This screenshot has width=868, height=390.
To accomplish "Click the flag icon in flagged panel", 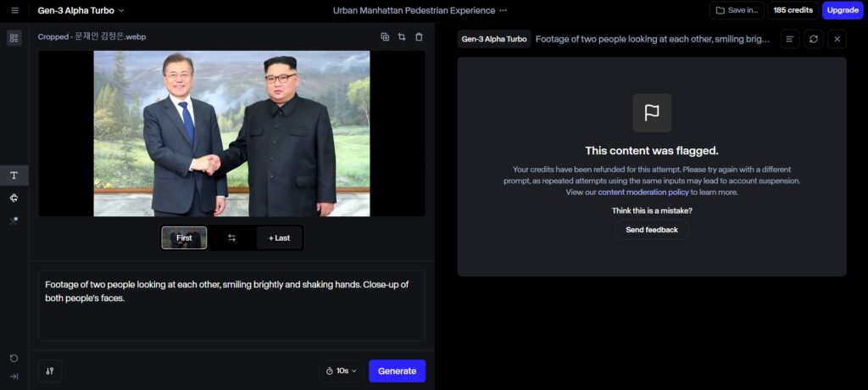I will pyautogui.click(x=652, y=113).
